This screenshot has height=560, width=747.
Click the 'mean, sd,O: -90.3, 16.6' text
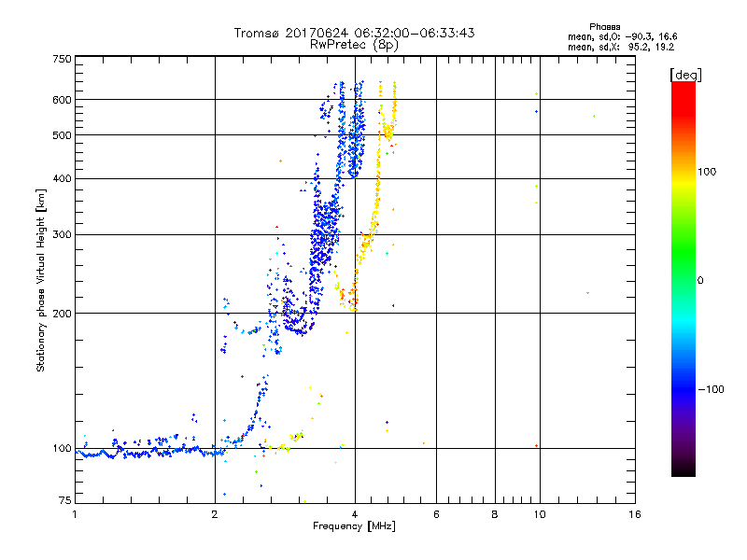pos(622,36)
